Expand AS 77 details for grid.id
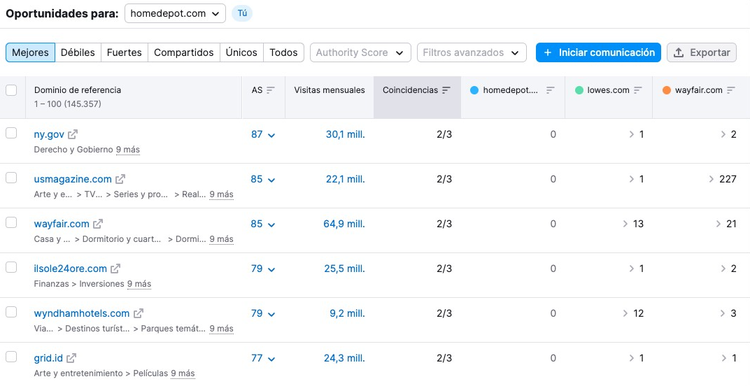Screen dimensions: 750x386 pyautogui.click(x=263, y=358)
